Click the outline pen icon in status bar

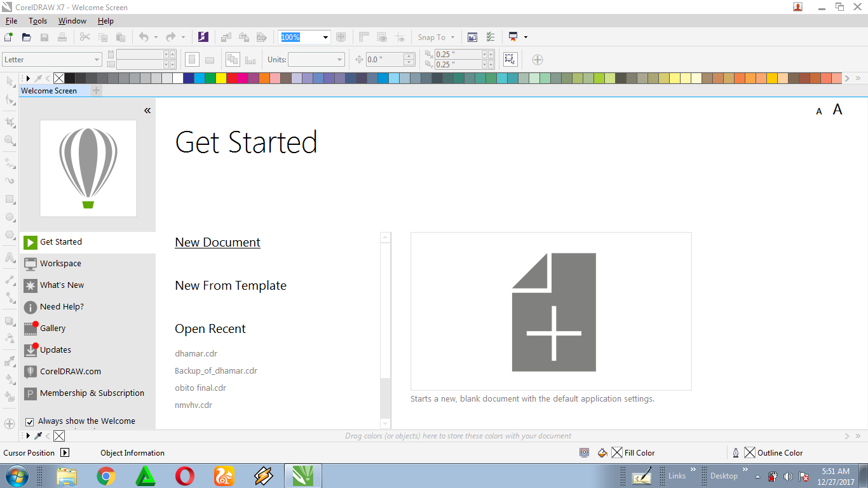[736, 453]
